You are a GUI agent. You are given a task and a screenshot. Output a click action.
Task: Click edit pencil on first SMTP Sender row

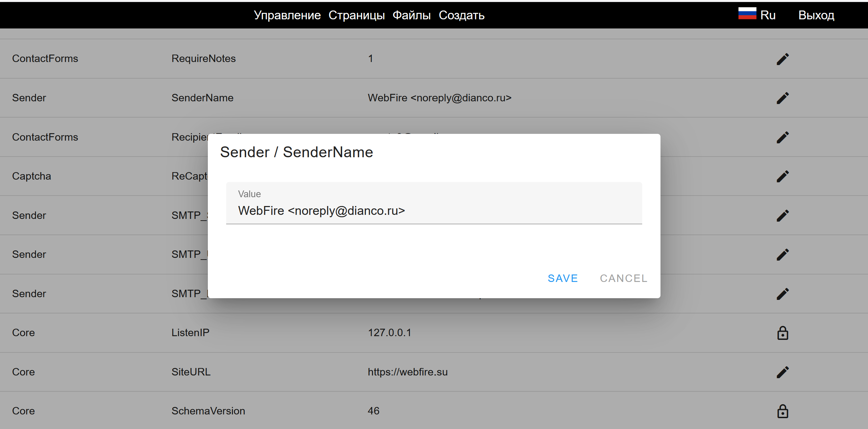pos(783,216)
